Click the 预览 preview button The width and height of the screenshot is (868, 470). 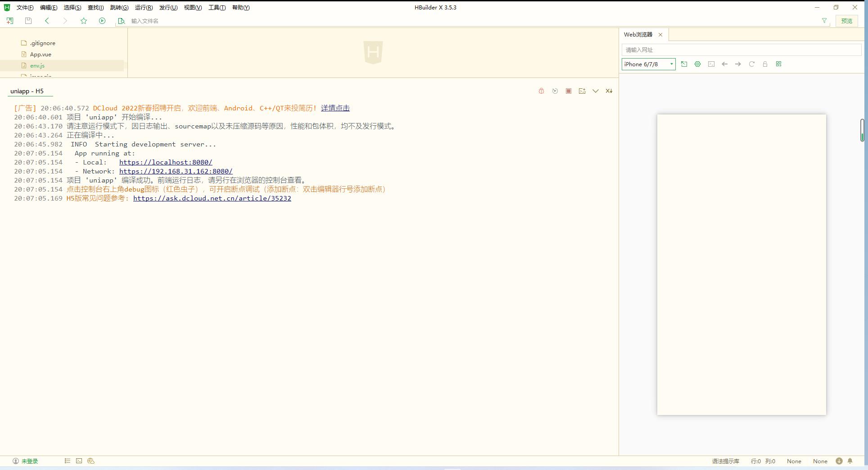[x=846, y=21]
